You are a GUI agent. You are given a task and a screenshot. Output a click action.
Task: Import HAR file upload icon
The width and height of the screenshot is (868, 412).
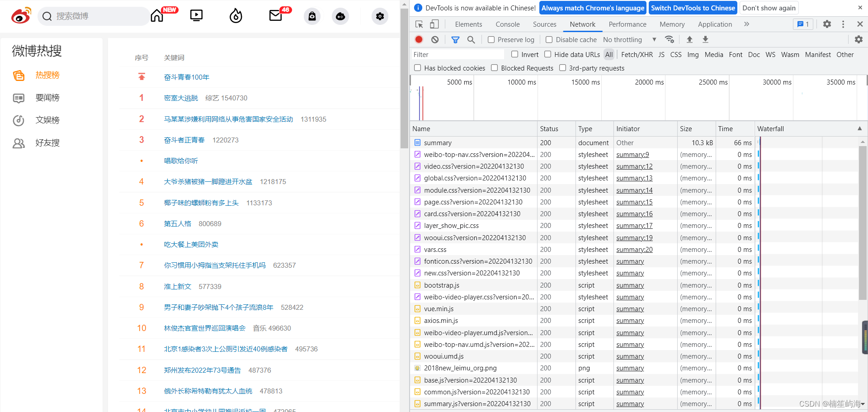[x=689, y=39]
